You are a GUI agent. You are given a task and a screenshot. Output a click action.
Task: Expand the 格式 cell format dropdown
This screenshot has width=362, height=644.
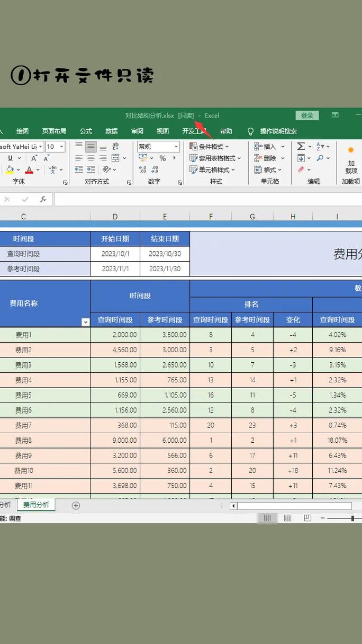[279, 169]
